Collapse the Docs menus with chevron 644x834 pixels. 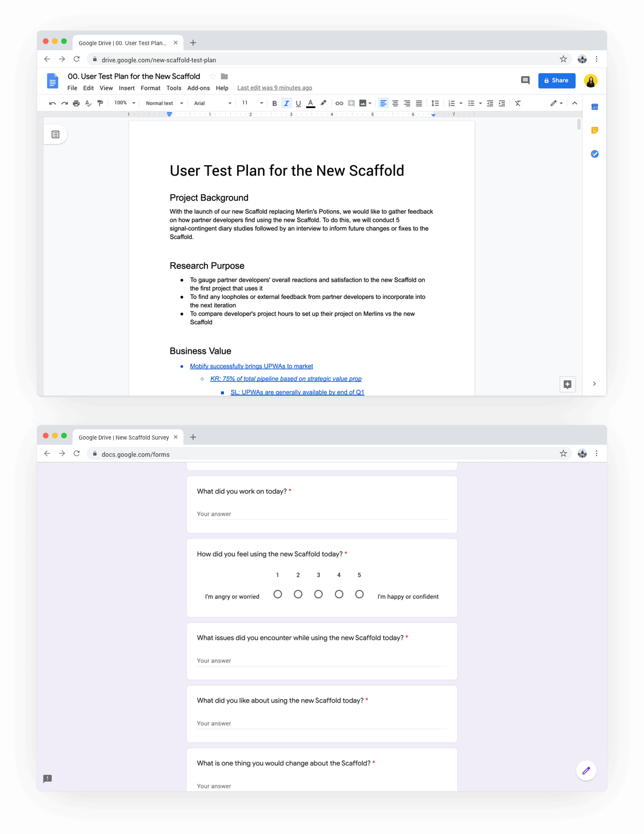[574, 103]
